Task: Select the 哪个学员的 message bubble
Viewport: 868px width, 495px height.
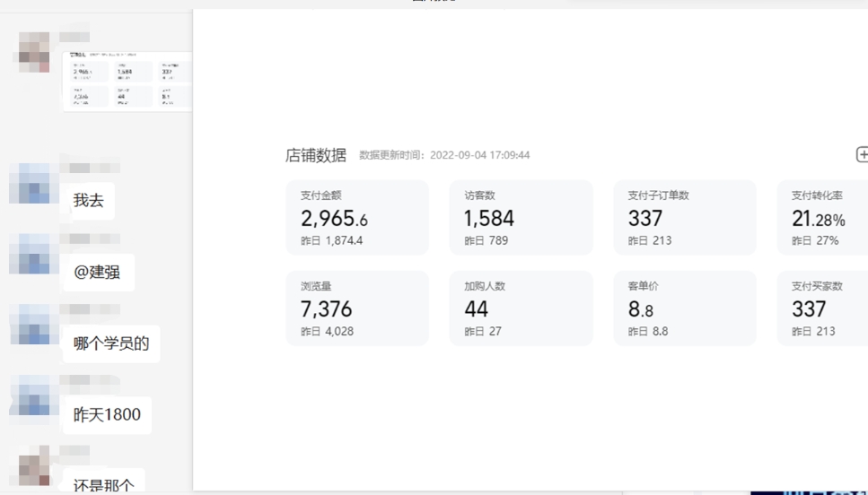Action: coord(111,343)
